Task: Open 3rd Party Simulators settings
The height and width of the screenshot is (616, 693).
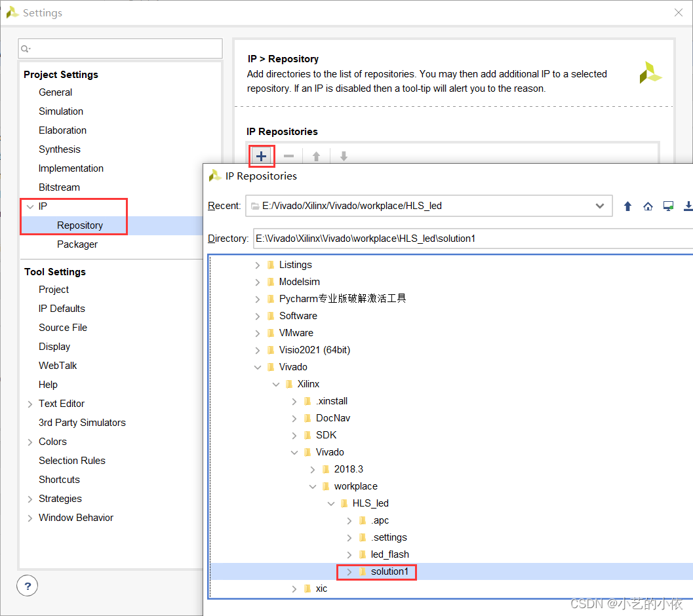Action: click(x=82, y=423)
